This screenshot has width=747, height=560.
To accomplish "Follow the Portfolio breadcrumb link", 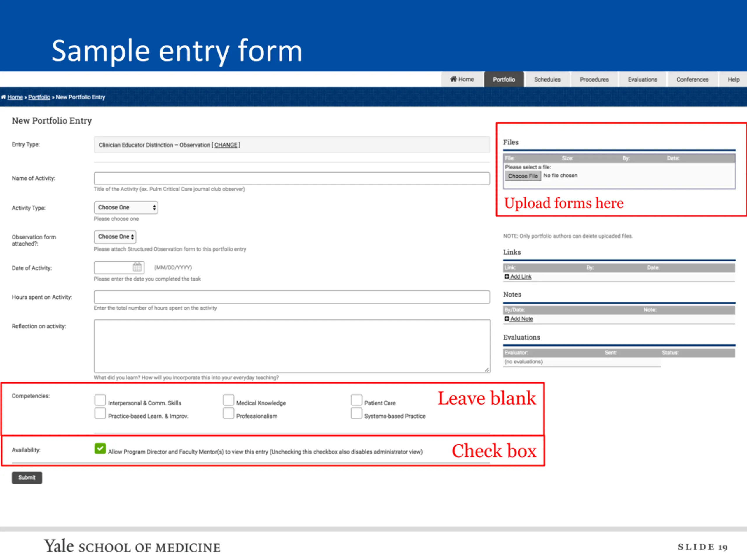I will [x=39, y=97].
